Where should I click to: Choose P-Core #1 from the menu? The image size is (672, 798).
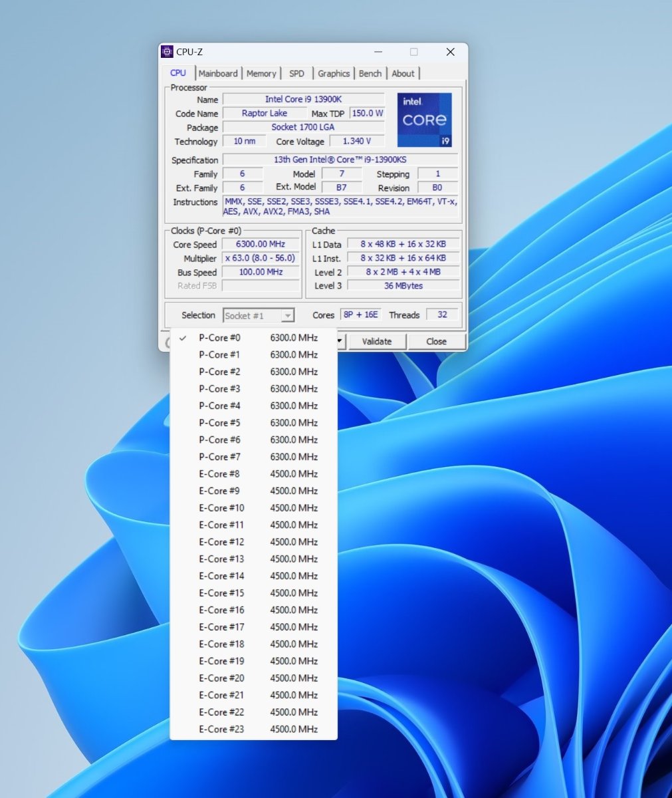pyautogui.click(x=254, y=355)
